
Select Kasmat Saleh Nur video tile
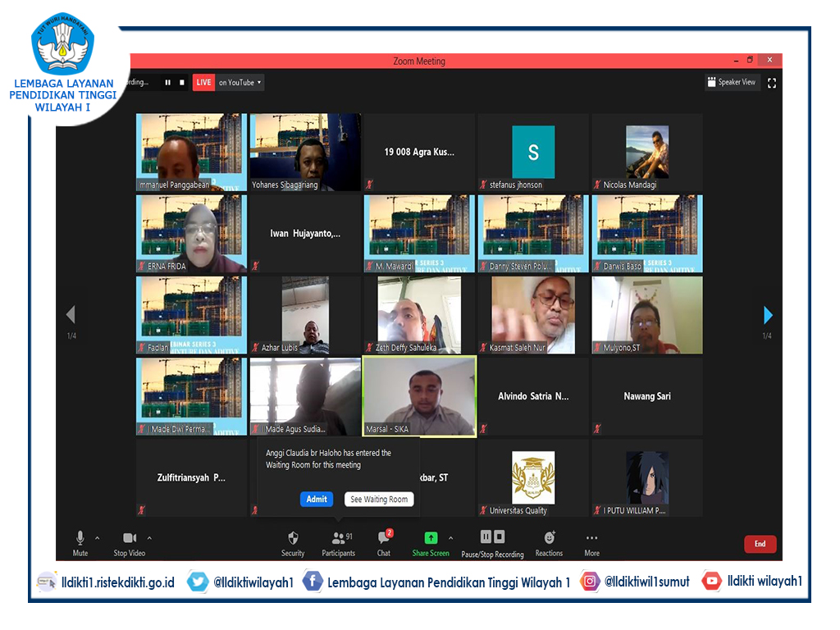(x=533, y=315)
